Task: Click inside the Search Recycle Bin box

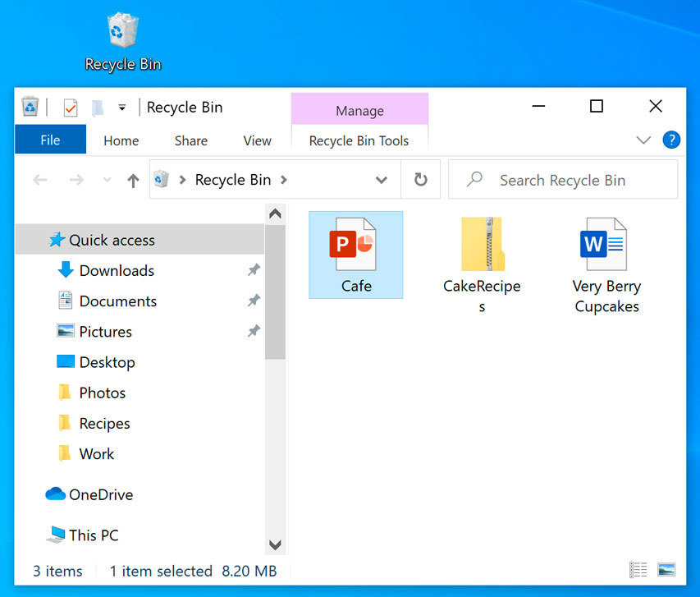Action: 563,179
